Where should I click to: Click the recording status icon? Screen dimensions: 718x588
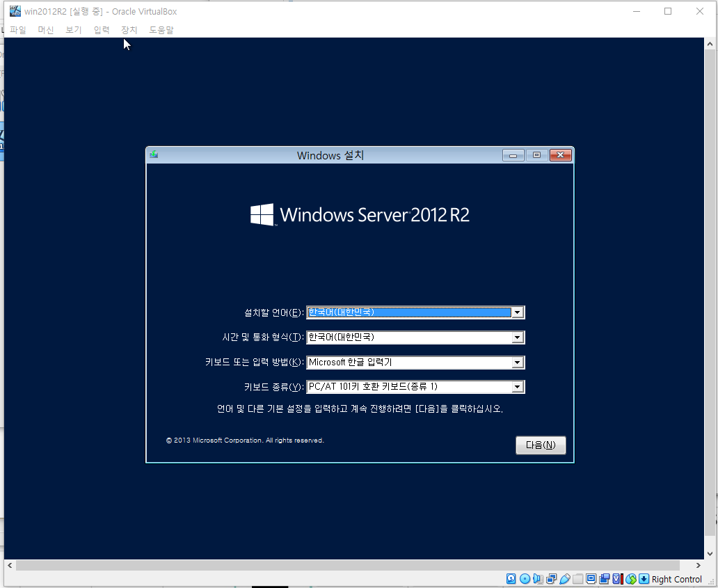(x=605, y=579)
